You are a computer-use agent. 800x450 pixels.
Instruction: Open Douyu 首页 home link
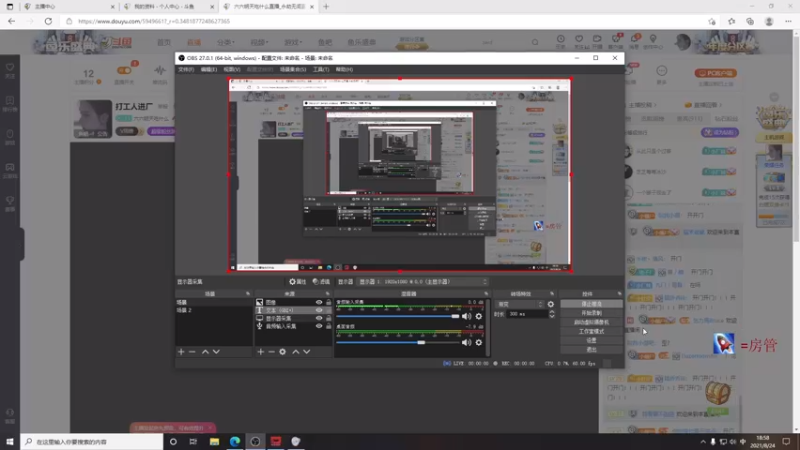click(x=164, y=42)
